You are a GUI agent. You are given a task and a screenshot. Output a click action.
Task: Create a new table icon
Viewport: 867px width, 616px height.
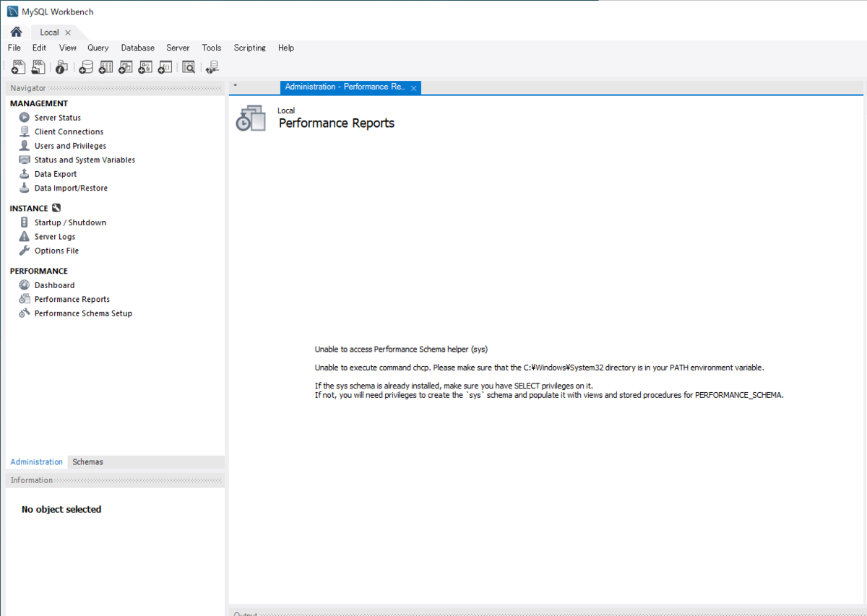(x=105, y=67)
